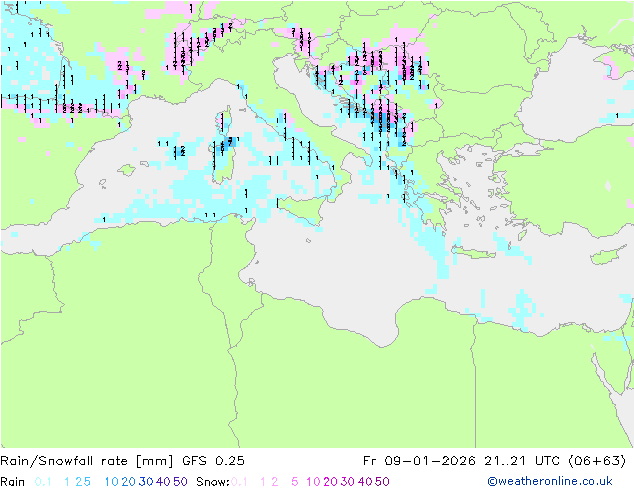Click the rain legend value 30

pyautogui.click(x=146, y=482)
